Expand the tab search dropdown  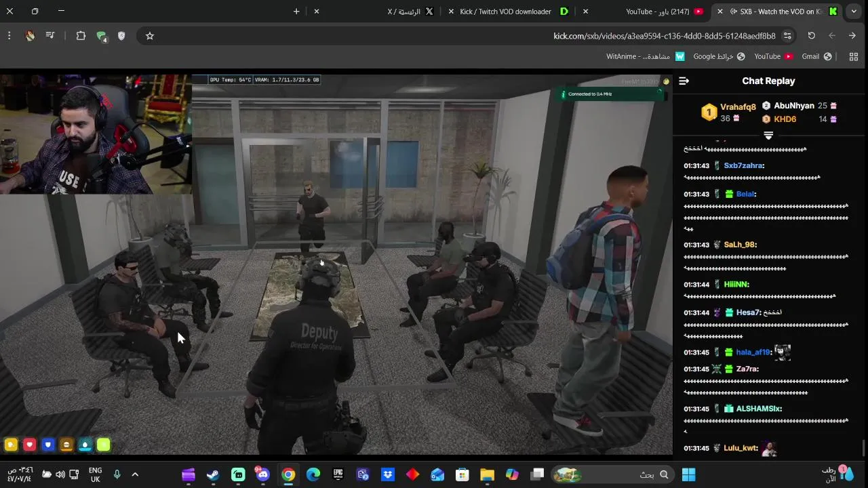(854, 12)
